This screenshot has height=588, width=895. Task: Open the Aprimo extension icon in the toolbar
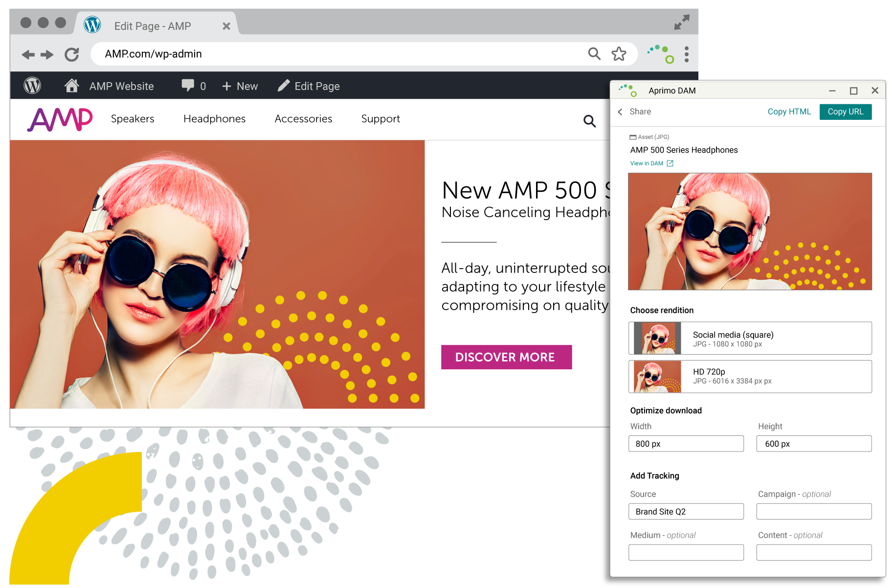pos(662,54)
